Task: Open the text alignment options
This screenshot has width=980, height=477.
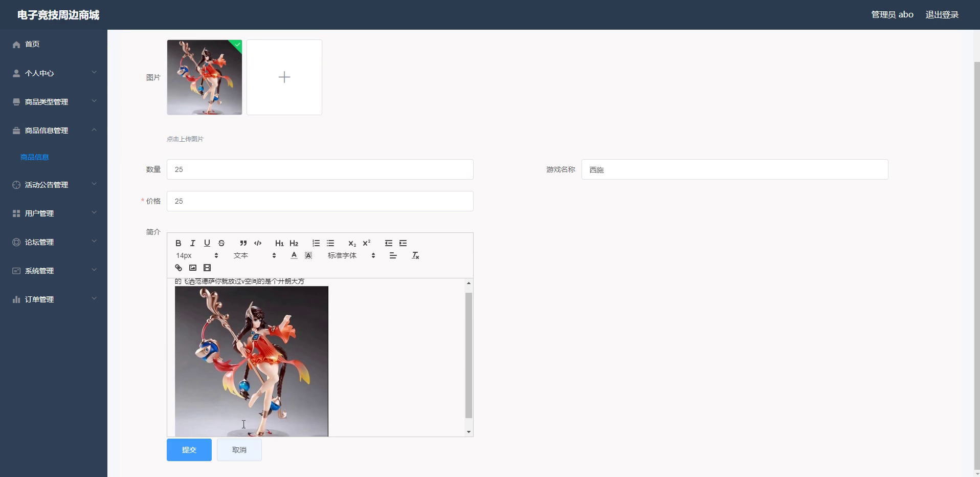Action: coord(393,255)
